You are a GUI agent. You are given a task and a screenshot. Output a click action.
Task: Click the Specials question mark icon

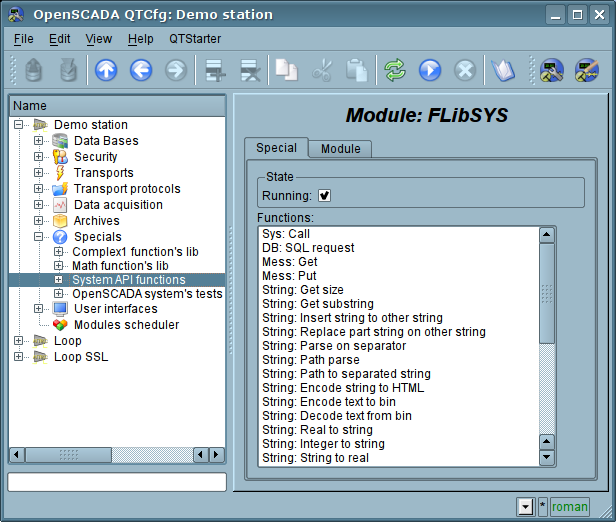click(60, 237)
